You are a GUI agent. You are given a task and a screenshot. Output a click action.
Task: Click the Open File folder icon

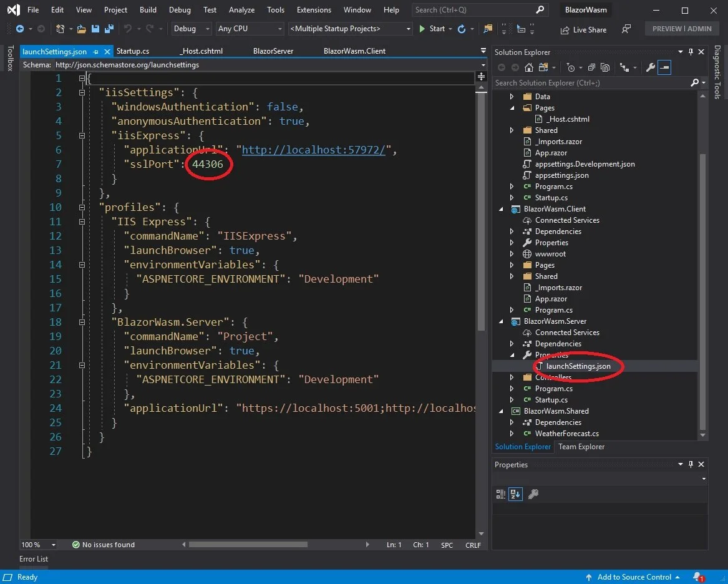[81, 29]
